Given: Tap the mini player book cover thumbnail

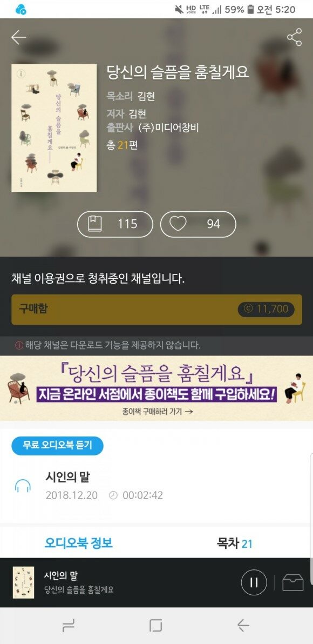Looking at the screenshot, I should [23, 582].
